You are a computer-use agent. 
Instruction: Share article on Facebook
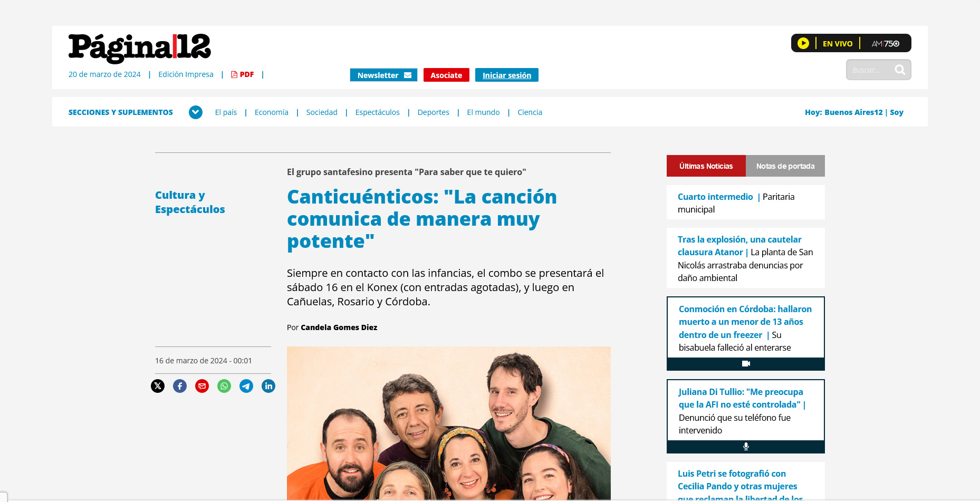[180, 386]
